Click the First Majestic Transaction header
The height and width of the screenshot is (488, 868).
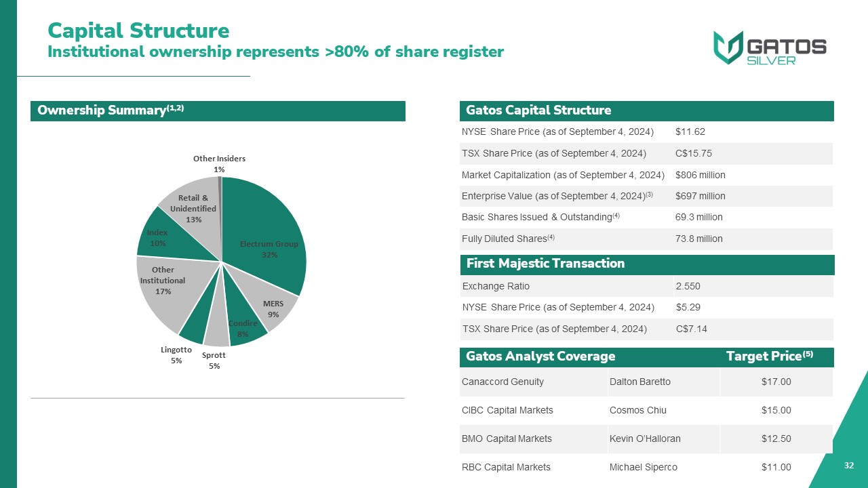(x=545, y=264)
